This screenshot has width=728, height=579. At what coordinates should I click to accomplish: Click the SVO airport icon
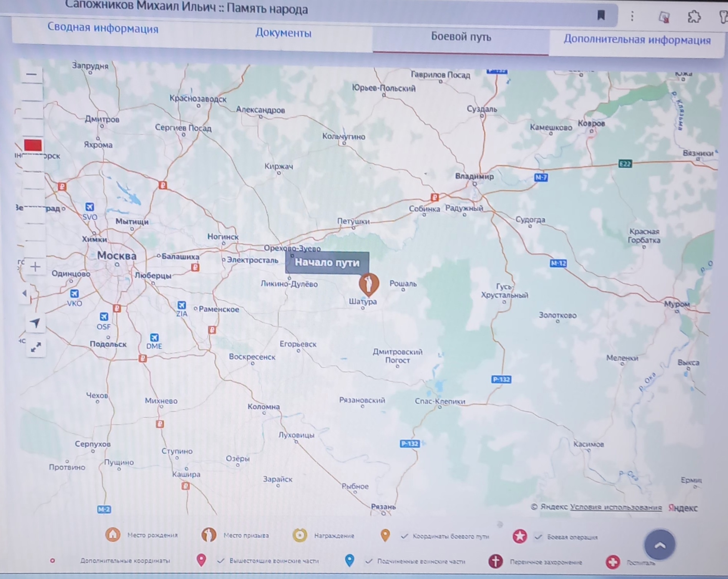90,207
